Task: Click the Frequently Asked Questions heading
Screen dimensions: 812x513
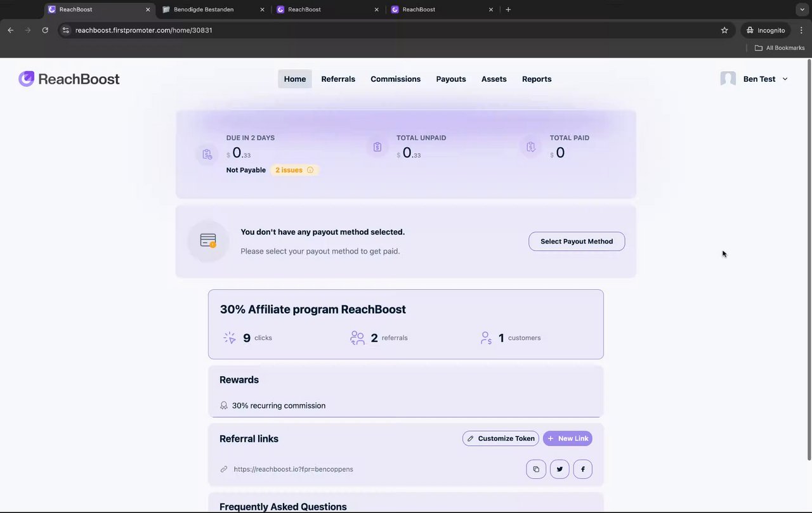Action: tap(283, 507)
